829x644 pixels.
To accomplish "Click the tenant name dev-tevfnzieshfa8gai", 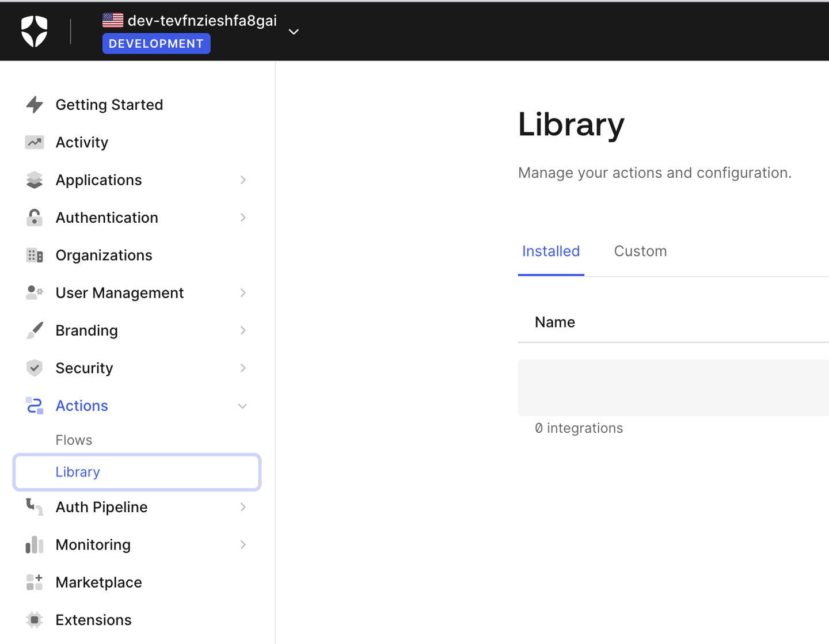I will click(202, 21).
